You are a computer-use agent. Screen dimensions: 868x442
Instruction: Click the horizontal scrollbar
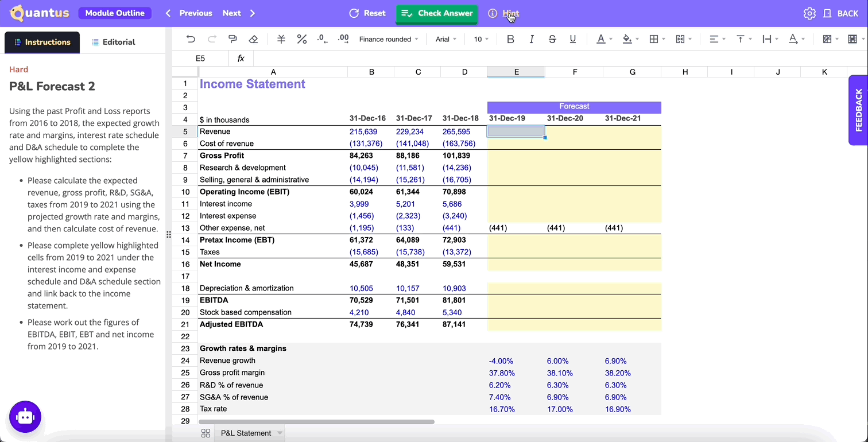(316, 421)
